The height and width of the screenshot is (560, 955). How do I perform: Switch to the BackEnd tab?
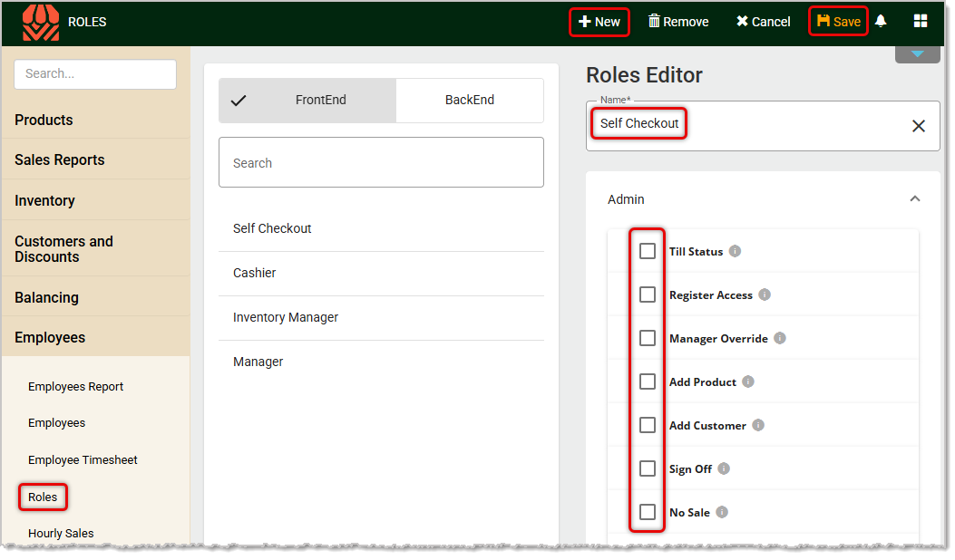tap(470, 100)
